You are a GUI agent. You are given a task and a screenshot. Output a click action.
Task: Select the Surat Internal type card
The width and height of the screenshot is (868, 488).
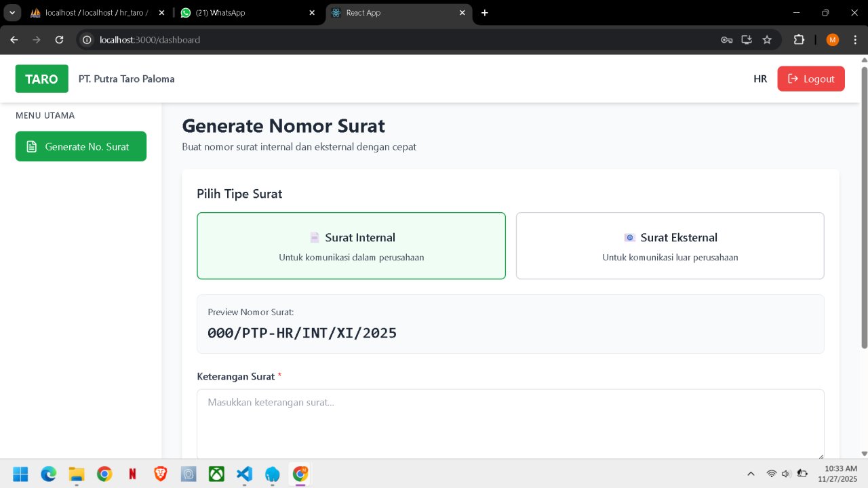(351, 245)
